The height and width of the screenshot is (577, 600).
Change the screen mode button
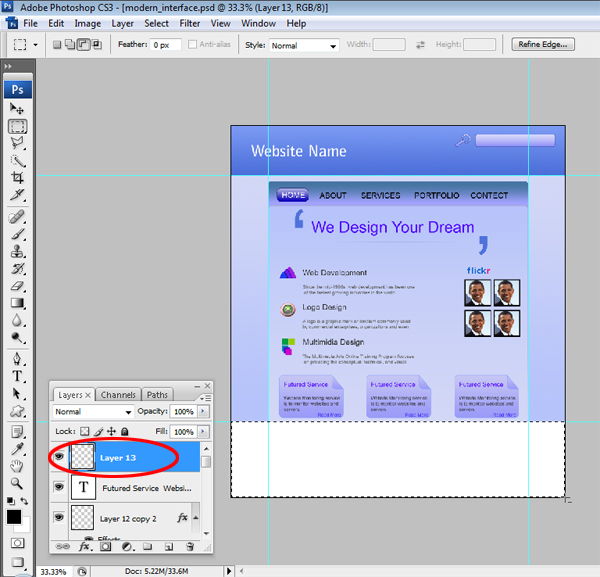(17, 562)
